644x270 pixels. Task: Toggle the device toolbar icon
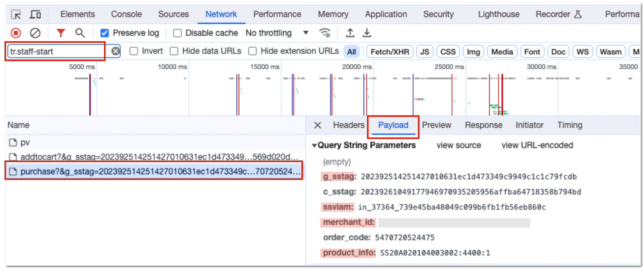coord(36,15)
